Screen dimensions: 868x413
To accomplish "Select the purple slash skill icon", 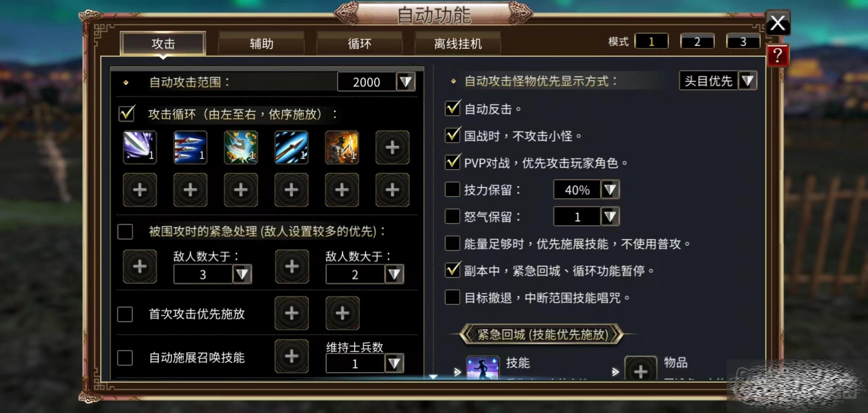I will pos(140,147).
